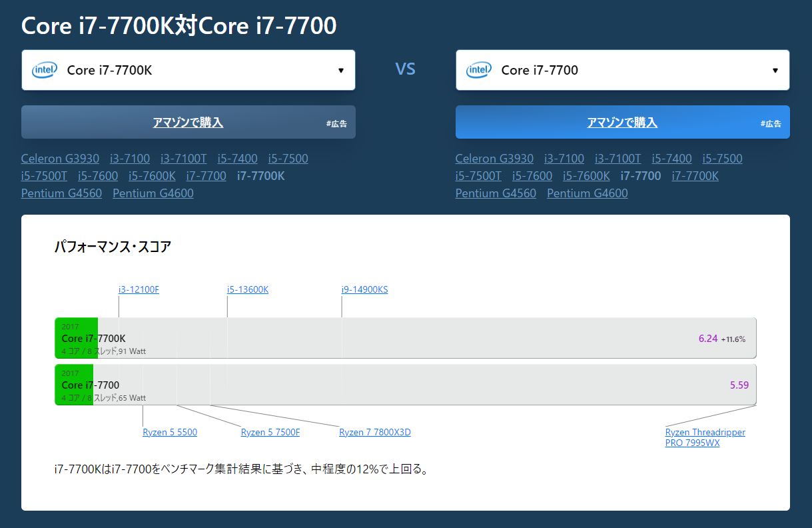Click the +11.6% difference label
Image resolution: width=812 pixels, height=528 pixels.
pos(733,339)
